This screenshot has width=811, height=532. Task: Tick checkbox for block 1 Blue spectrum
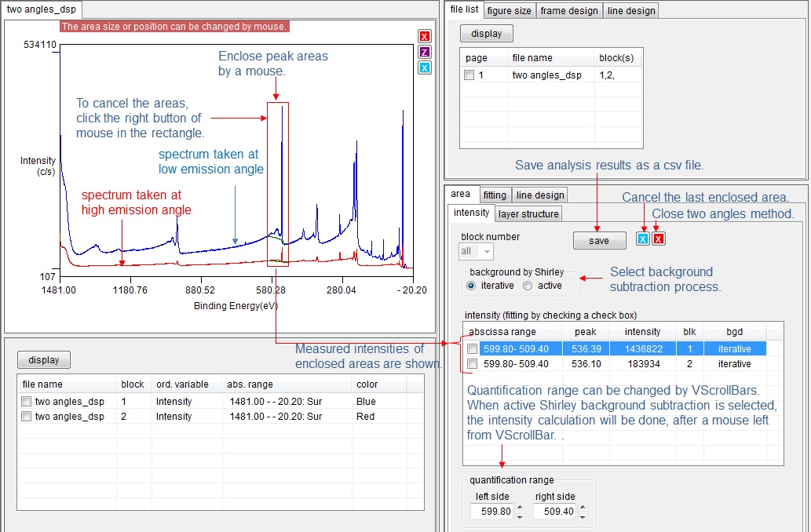[x=27, y=402]
